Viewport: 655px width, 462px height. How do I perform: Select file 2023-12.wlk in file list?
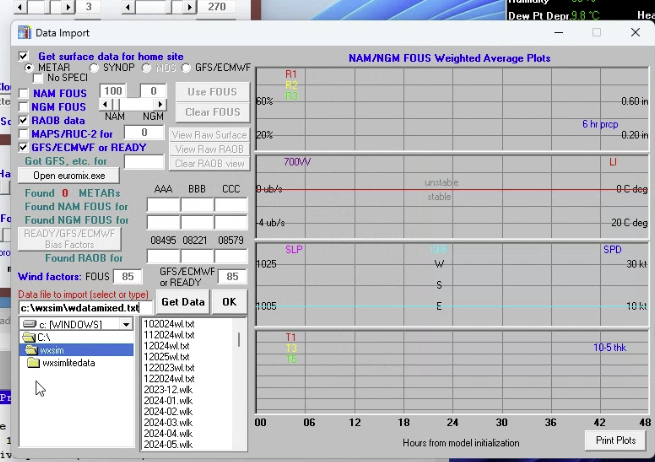pos(168,390)
